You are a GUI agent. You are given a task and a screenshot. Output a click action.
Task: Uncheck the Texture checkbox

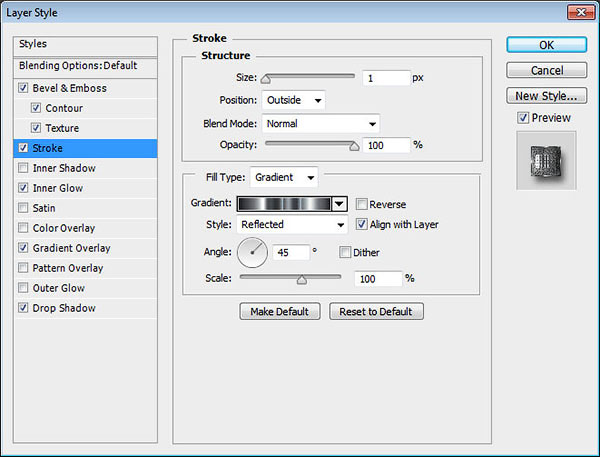(x=36, y=128)
